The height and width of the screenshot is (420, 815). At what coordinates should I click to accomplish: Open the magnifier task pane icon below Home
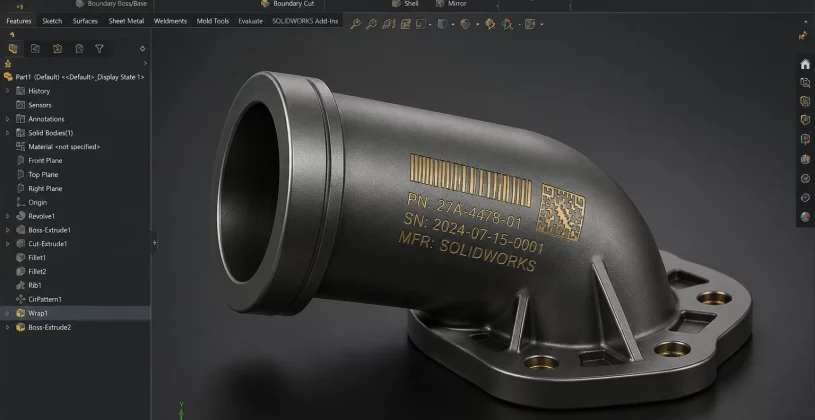(x=805, y=83)
